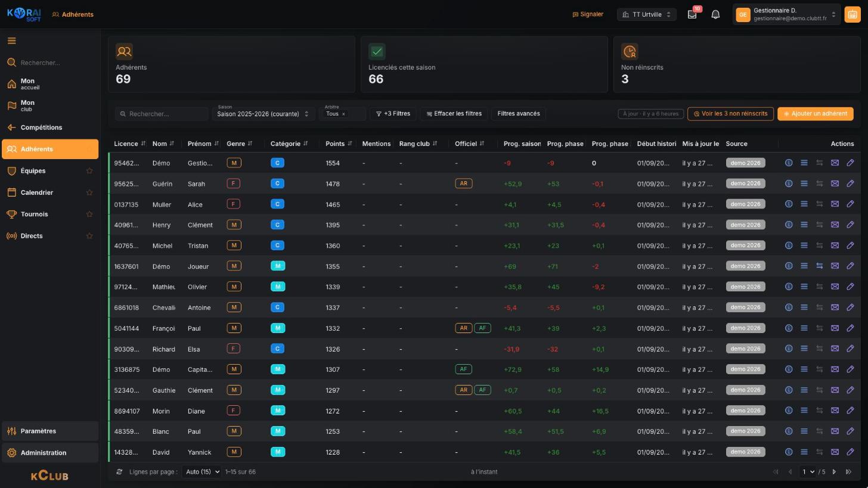This screenshot has height=488, width=868.
Task: Click the sidebar Rechercher search field
Action: [x=50, y=63]
